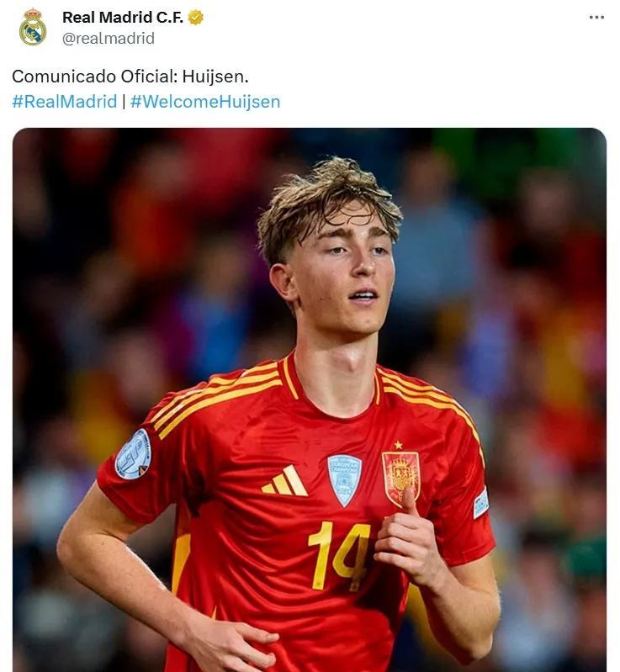The image size is (620, 672).
Task: Open the three-dot more options menu
Action: (x=596, y=17)
